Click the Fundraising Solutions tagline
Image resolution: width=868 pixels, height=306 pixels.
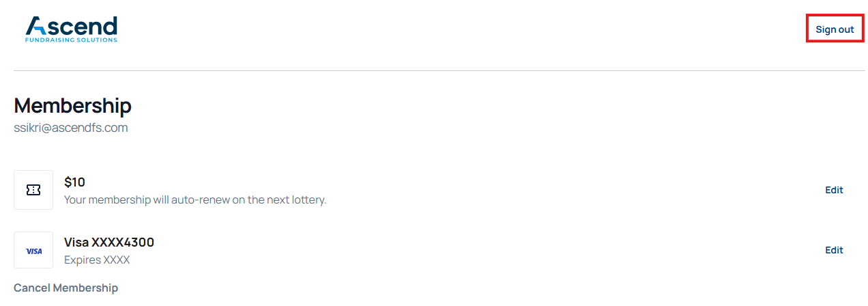click(71, 40)
